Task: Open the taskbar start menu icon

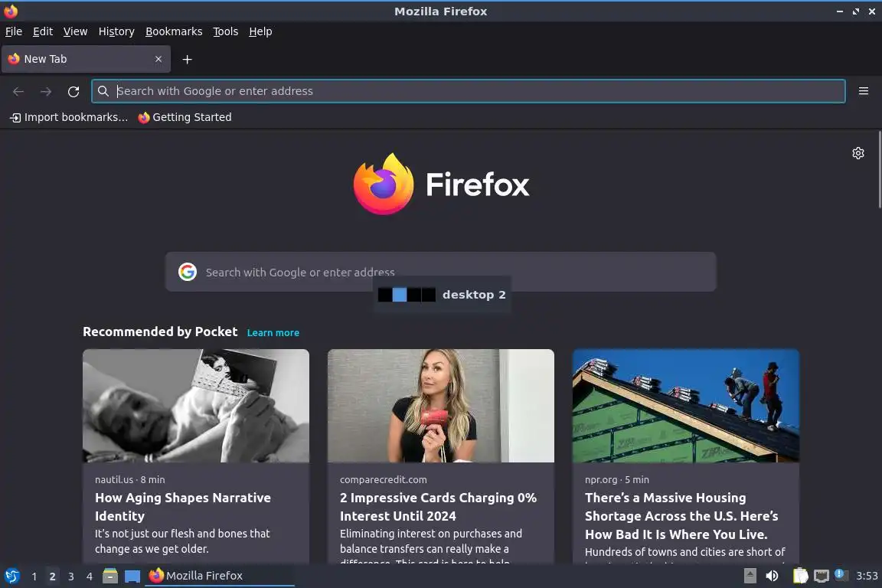Action: pos(11,576)
